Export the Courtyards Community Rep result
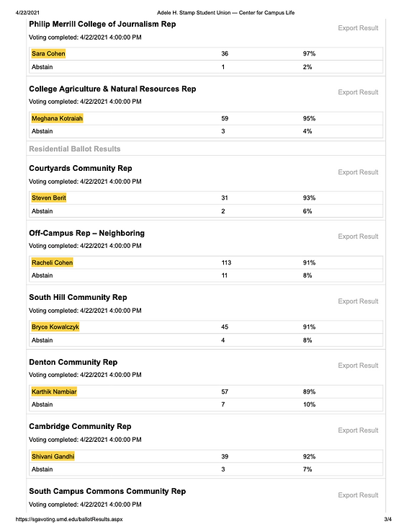Screen dimensions: 409x532 click(358, 172)
